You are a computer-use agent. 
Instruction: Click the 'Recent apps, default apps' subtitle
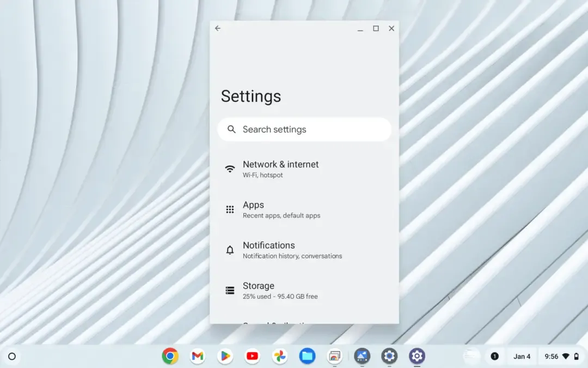(281, 215)
